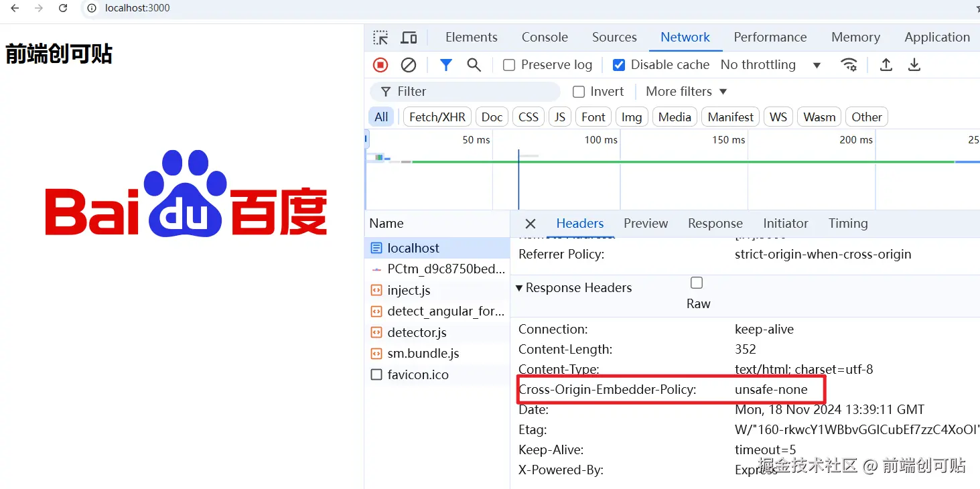
Task: Click the document icon beside localhost
Action: coord(376,248)
